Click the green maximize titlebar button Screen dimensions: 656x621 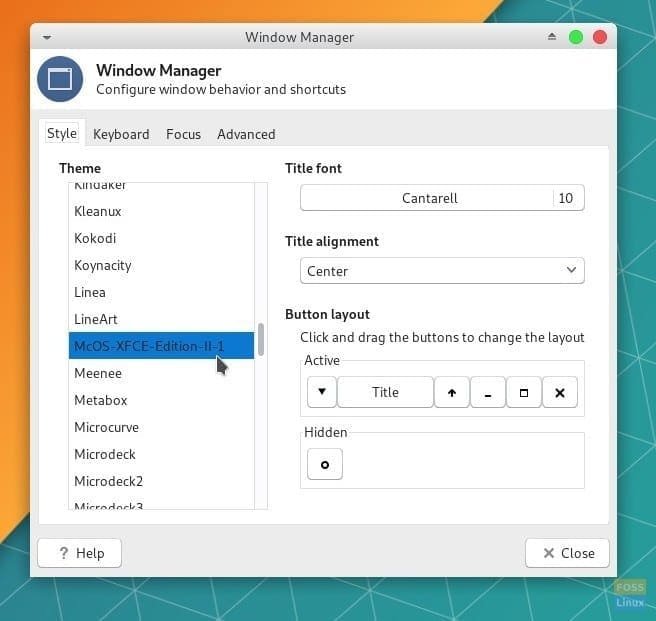(576, 37)
